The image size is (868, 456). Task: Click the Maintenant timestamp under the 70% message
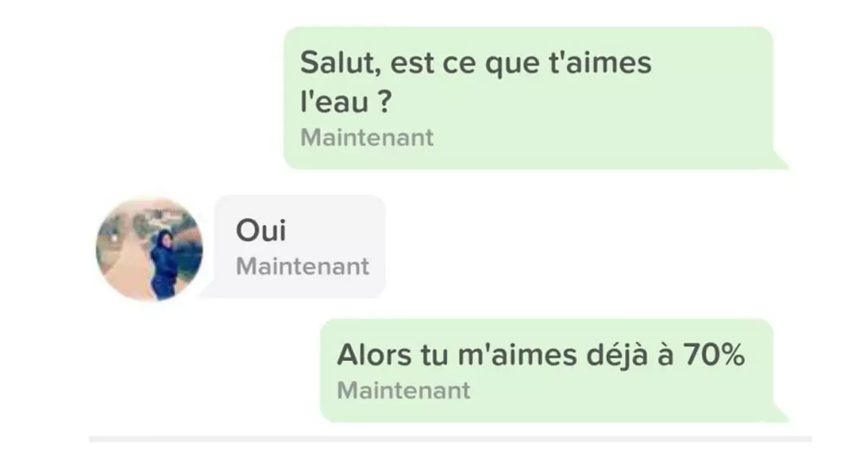pyautogui.click(x=404, y=391)
